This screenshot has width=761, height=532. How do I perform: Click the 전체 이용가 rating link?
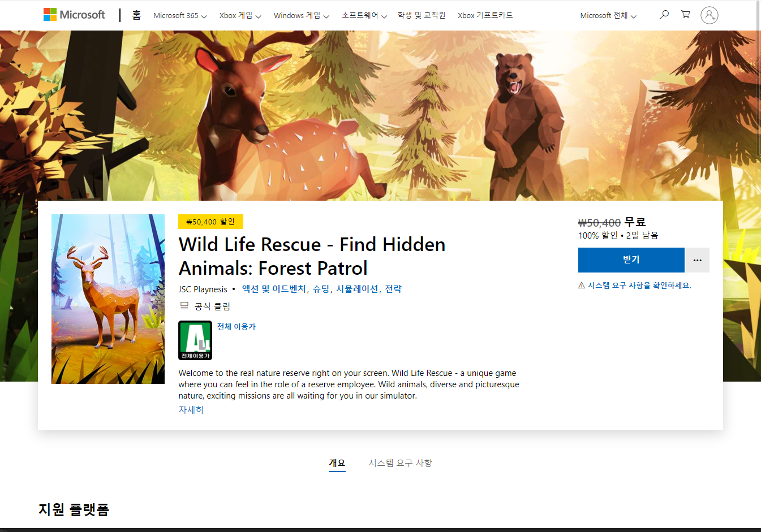pyautogui.click(x=237, y=327)
